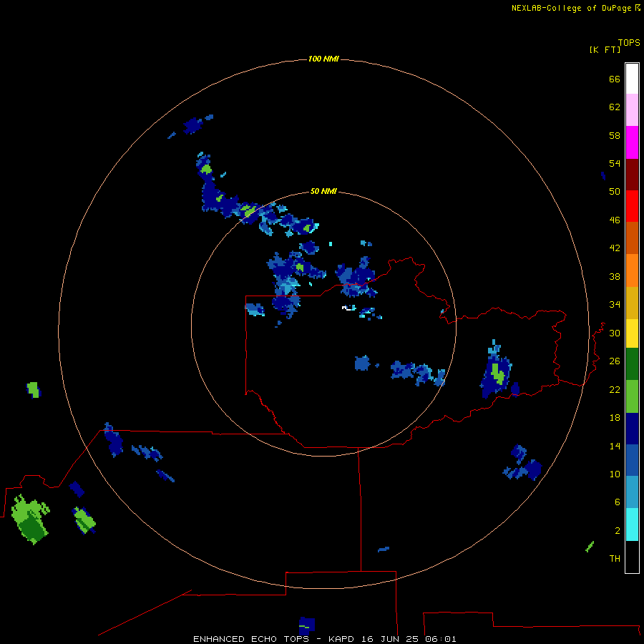The image size is (644, 644).
Task: Select the 6 scale value
Action: click(618, 502)
